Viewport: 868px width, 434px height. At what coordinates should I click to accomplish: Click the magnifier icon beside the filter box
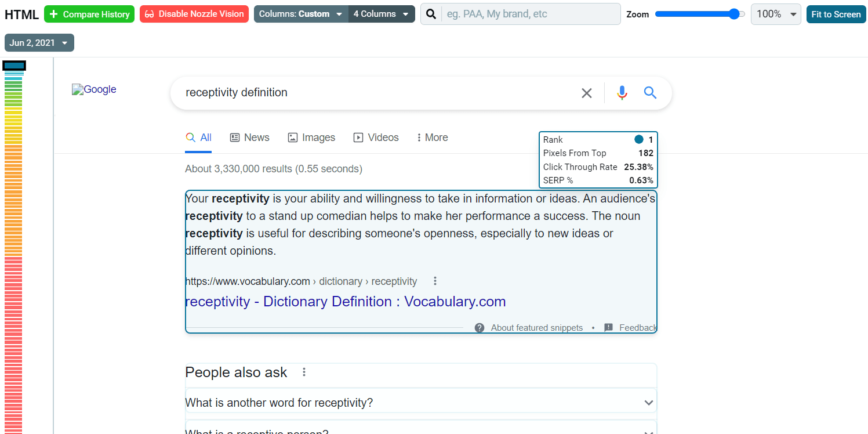[431, 14]
